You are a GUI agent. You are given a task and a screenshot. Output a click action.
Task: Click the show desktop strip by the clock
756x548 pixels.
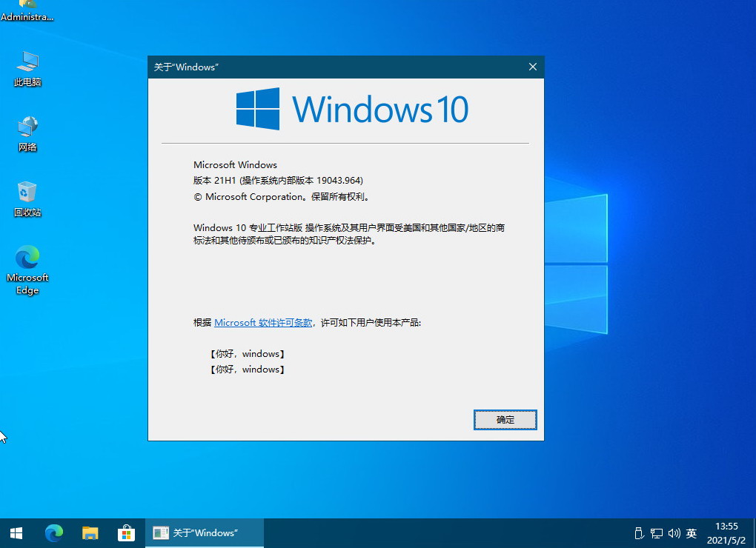pos(754,533)
